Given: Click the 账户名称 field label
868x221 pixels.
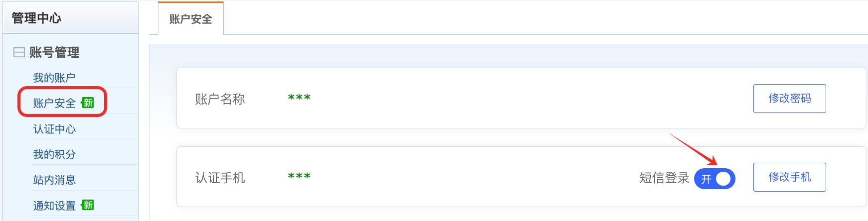Looking at the screenshot, I should [x=220, y=99].
